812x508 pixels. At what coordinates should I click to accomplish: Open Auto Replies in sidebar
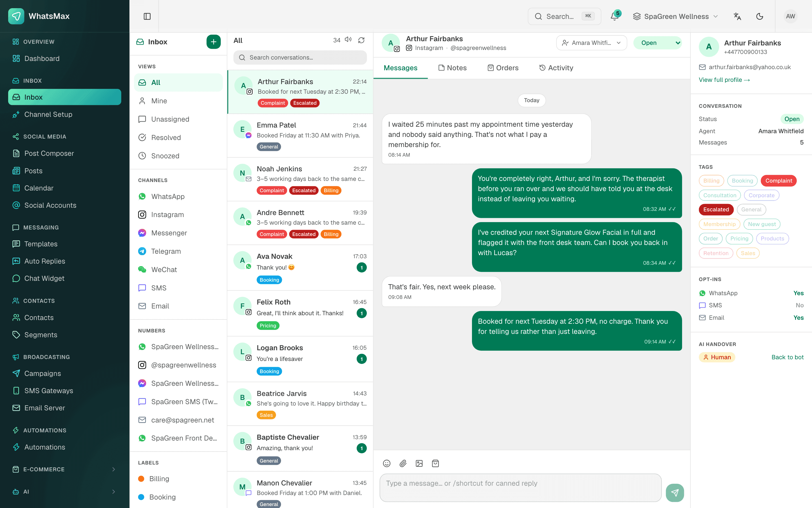[x=64, y=261]
